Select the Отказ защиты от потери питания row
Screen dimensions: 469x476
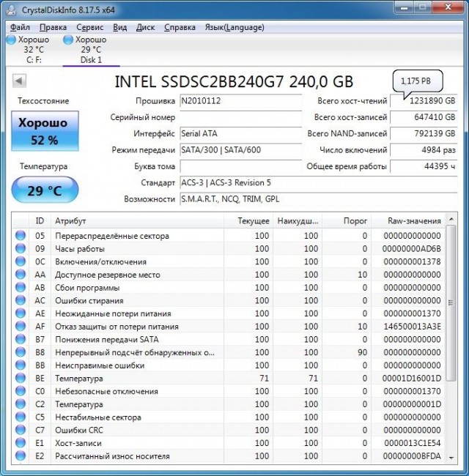tap(229, 327)
